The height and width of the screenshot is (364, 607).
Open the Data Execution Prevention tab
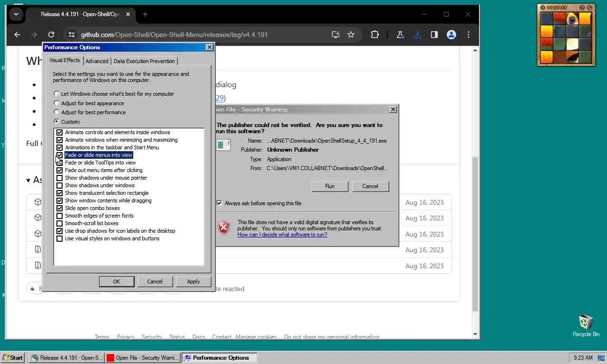pyautogui.click(x=144, y=61)
